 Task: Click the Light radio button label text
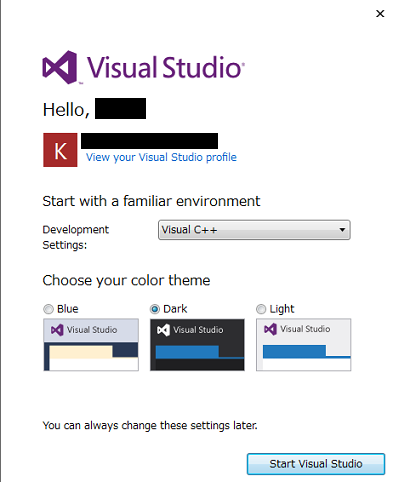(282, 309)
